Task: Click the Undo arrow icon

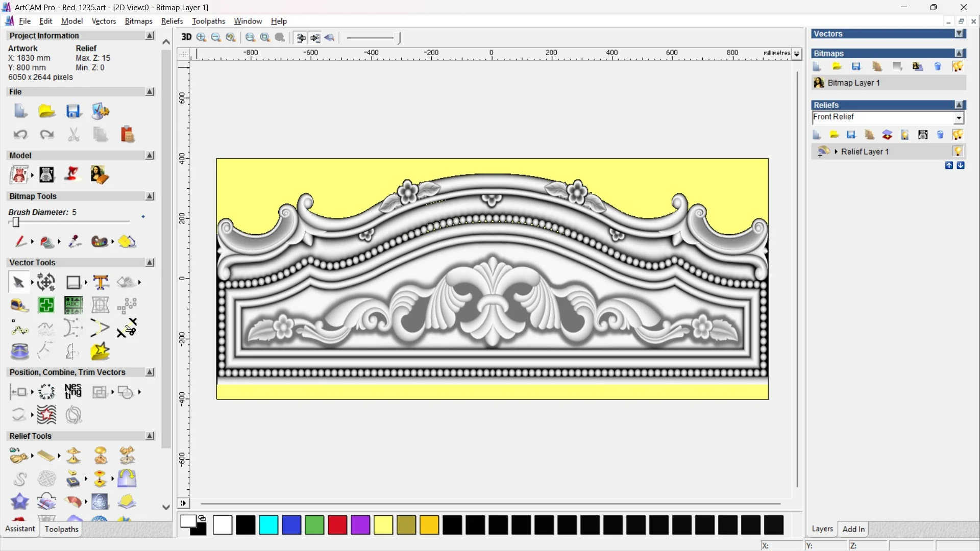Action: coord(20,134)
